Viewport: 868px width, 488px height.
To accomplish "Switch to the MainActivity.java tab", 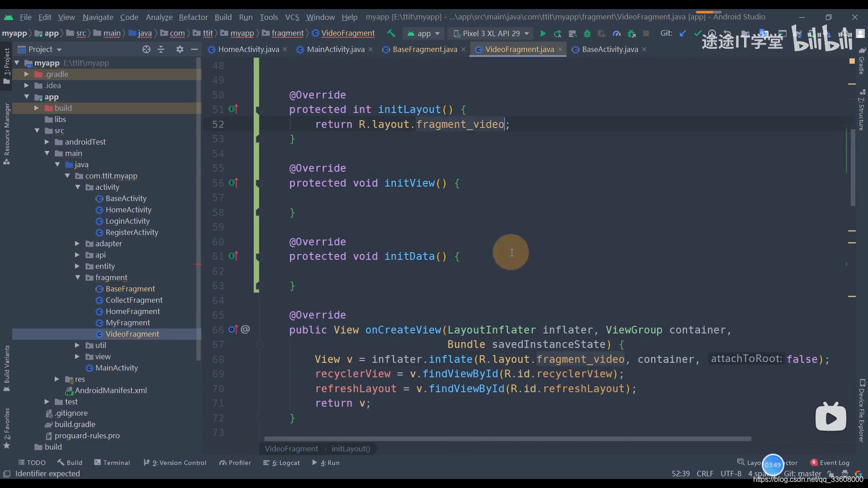I will tap(335, 49).
